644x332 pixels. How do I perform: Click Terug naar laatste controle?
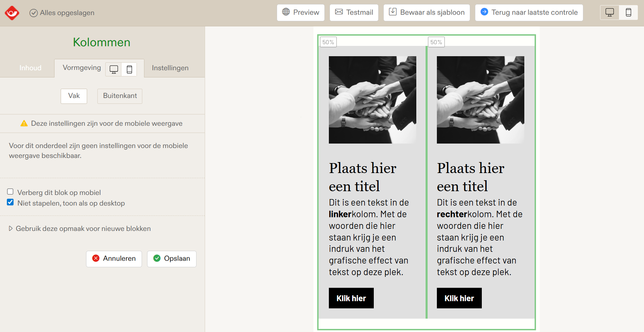pyautogui.click(x=529, y=13)
